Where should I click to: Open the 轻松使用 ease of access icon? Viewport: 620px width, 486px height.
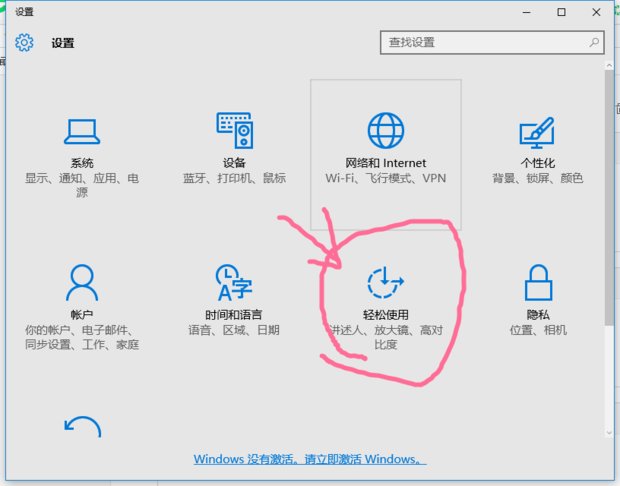(386, 282)
